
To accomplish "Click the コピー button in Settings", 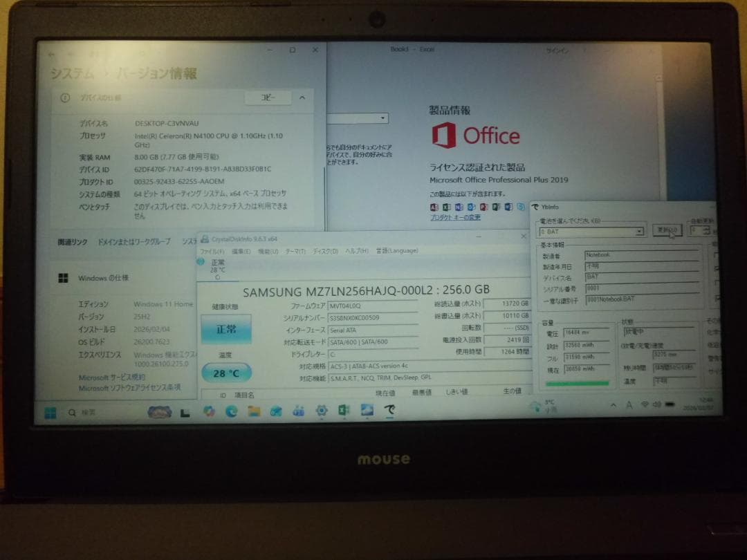I will click(267, 97).
